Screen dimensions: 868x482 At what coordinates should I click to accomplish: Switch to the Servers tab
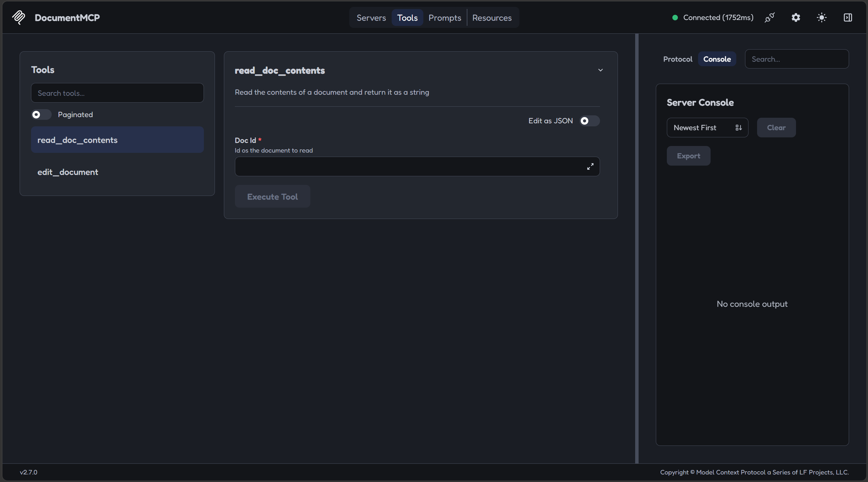coord(371,18)
